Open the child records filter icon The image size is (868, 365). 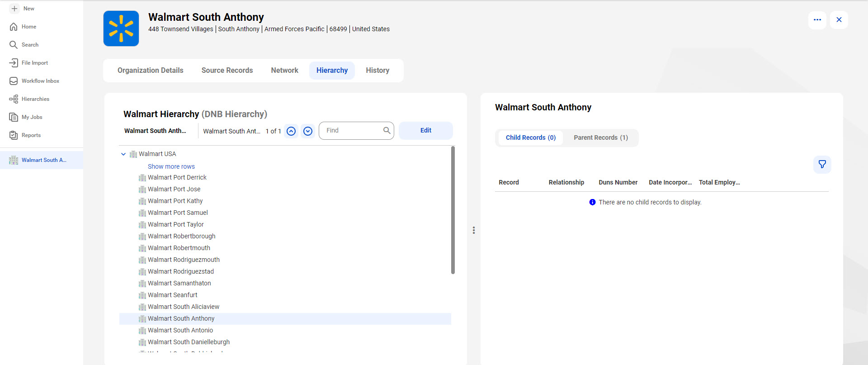(822, 165)
